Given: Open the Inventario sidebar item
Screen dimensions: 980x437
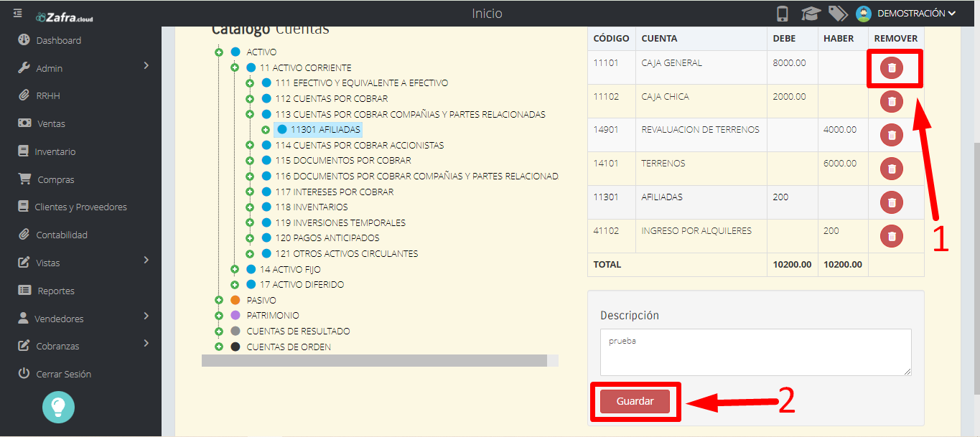Looking at the screenshot, I should tap(55, 151).
